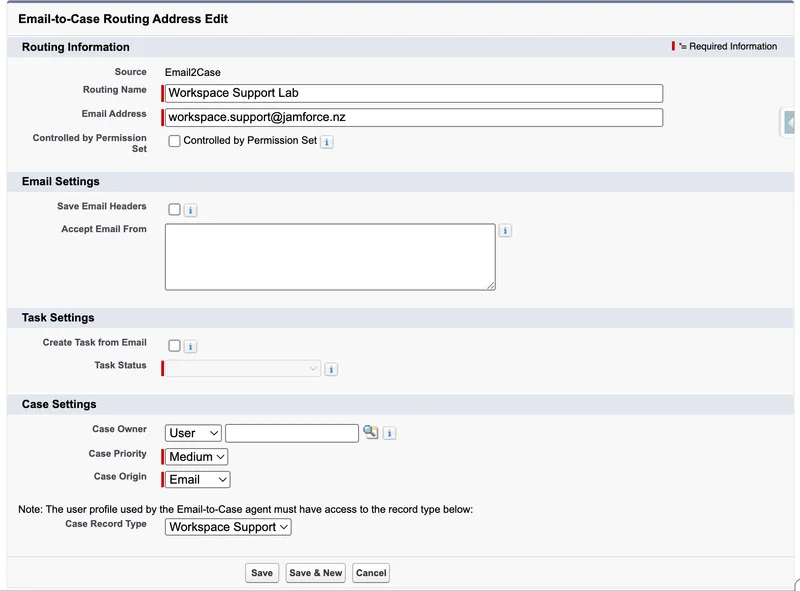Show info icon next to Save Email Headers

tap(190, 210)
